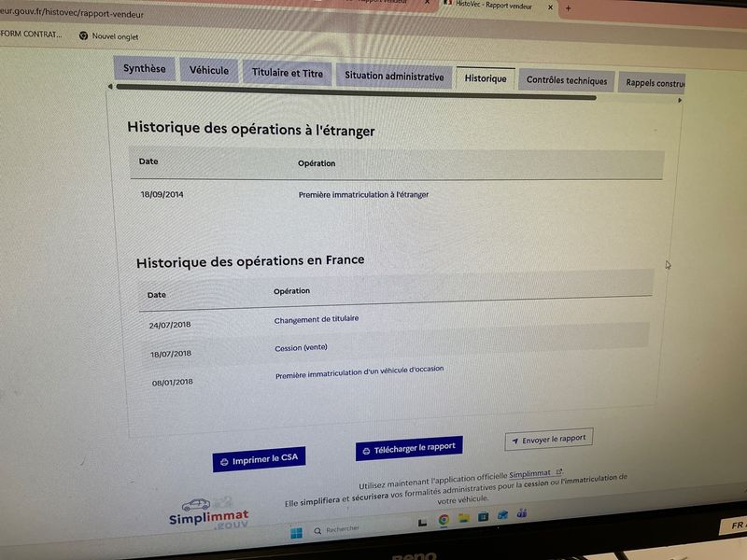The height and width of the screenshot is (560, 747).
Task: Select text Première immatriculation à l'étranger
Action: pos(363,194)
